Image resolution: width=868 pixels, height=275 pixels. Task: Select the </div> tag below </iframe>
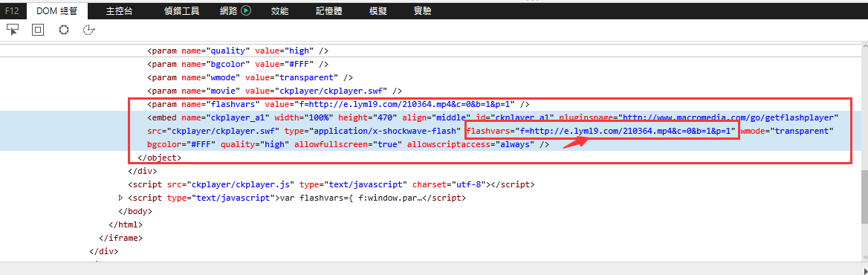pos(103,251)
